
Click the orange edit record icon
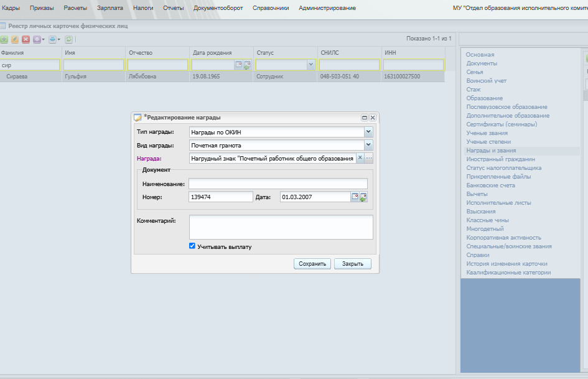pyautogui.click(x=15, y=39)
